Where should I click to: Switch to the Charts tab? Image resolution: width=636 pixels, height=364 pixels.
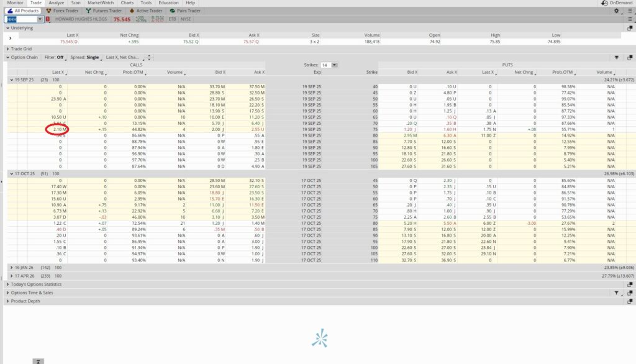(127, 2)
